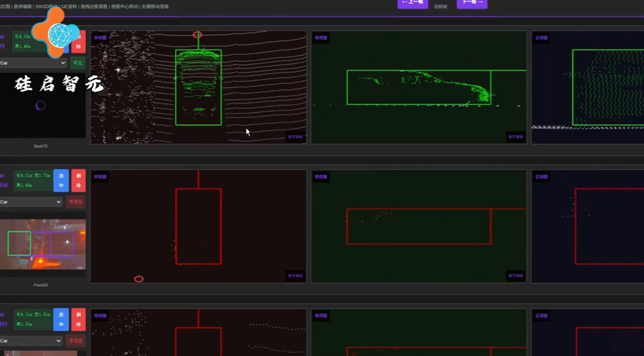Go to next frame with 下一帧 button

pos(471,3)
